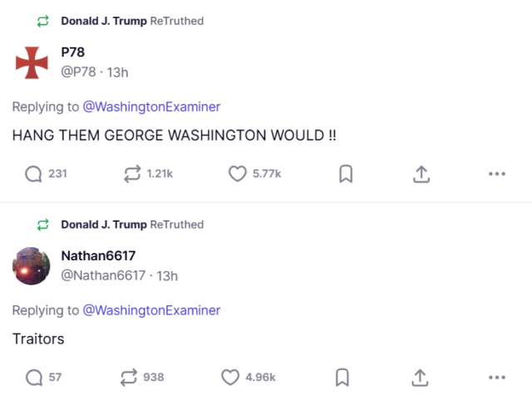The image size is (532, 405).
Task: ReTruth the P78 post
Action: tap(131, 174)
